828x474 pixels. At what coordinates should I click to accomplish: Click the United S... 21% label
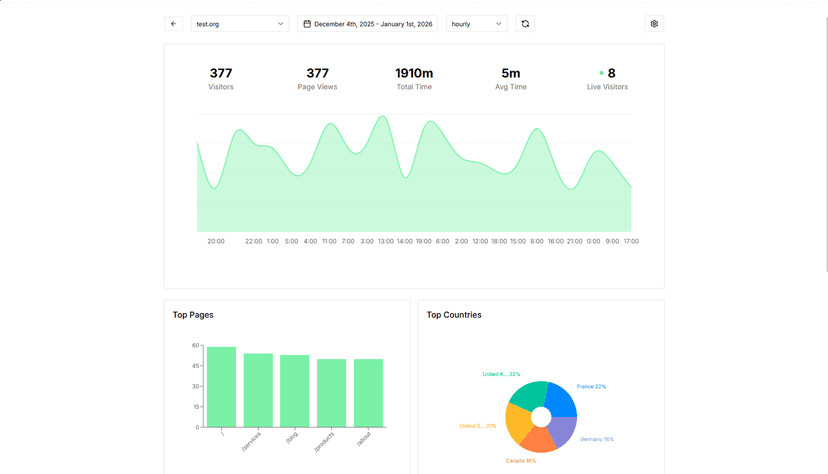(x=477, y=426)
